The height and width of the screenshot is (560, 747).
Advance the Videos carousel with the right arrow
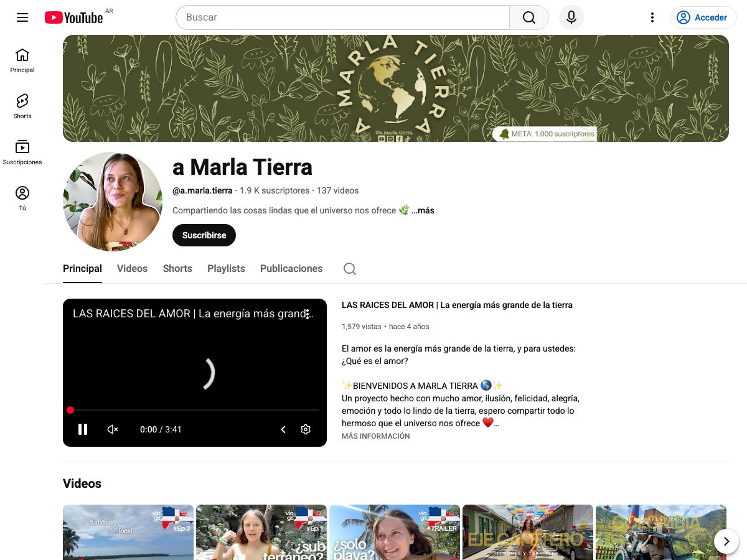pyautogui.click(x=726, y=541)
